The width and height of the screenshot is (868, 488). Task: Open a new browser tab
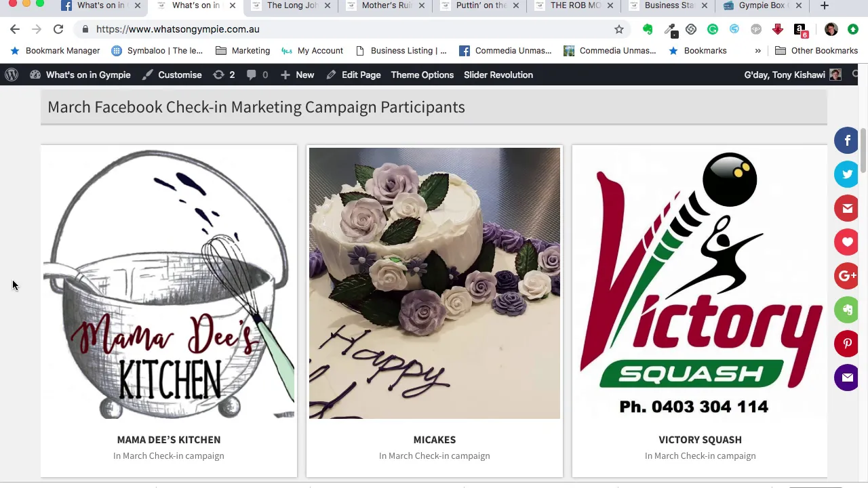point(825,5)
